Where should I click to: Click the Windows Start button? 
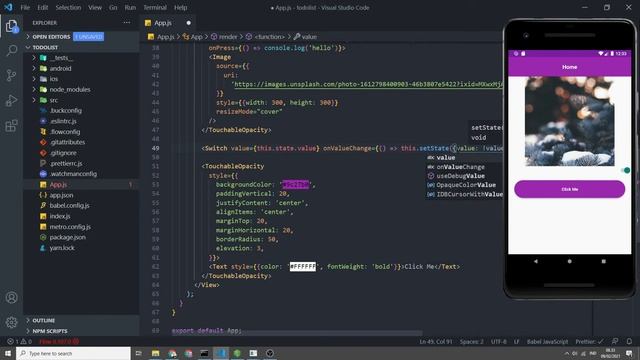(x=8, y=353)
